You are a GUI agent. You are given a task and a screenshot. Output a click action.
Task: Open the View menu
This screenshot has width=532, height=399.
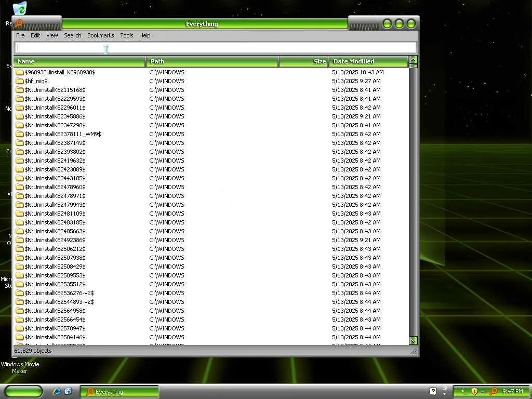click(52, 35)
